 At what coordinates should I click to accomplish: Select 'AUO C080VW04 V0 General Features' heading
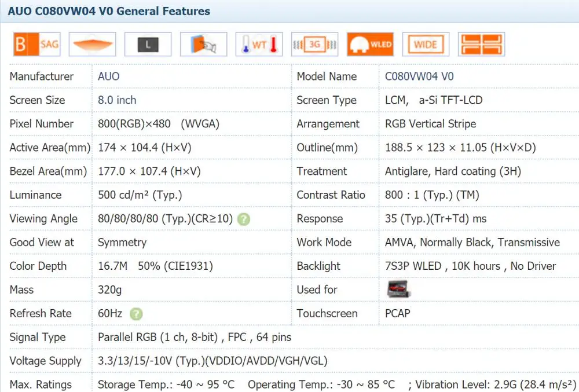click(x=109, y=11)
